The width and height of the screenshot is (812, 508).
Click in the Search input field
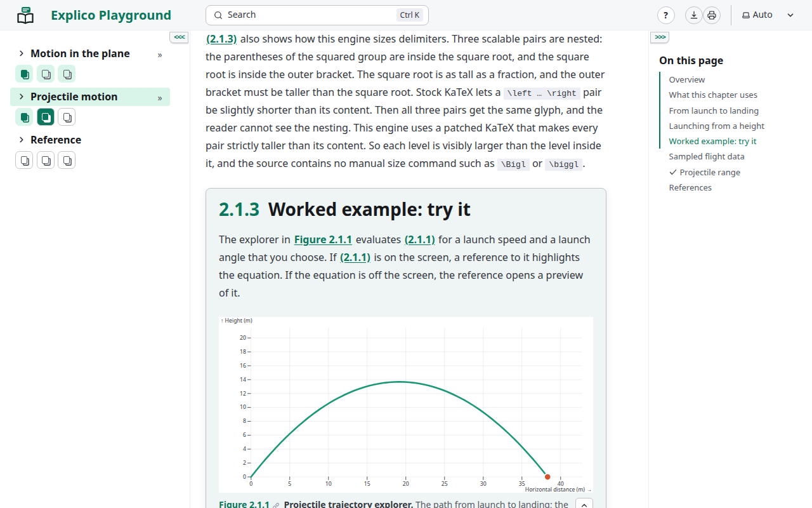click(317, 15)
